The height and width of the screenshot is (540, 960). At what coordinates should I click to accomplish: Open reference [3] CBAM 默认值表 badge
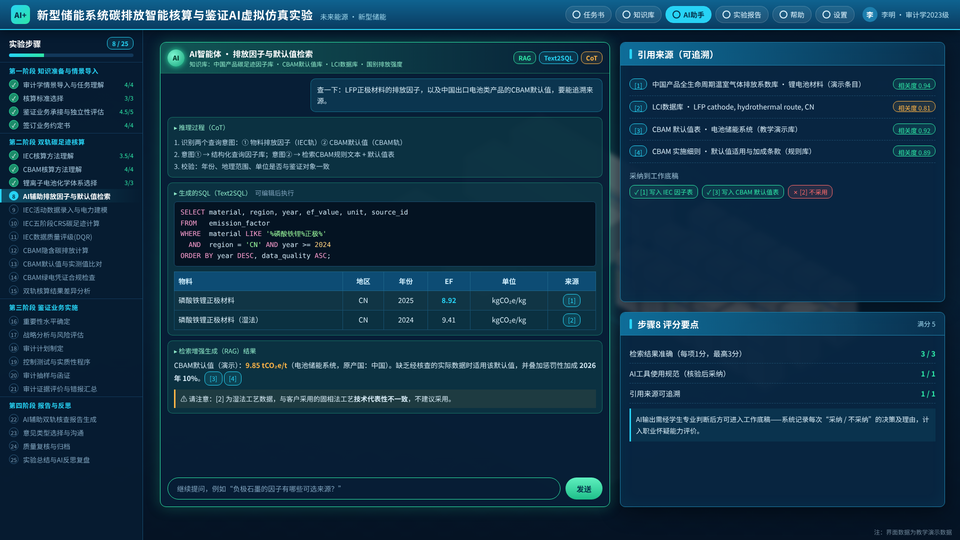[x=638, y=130]
